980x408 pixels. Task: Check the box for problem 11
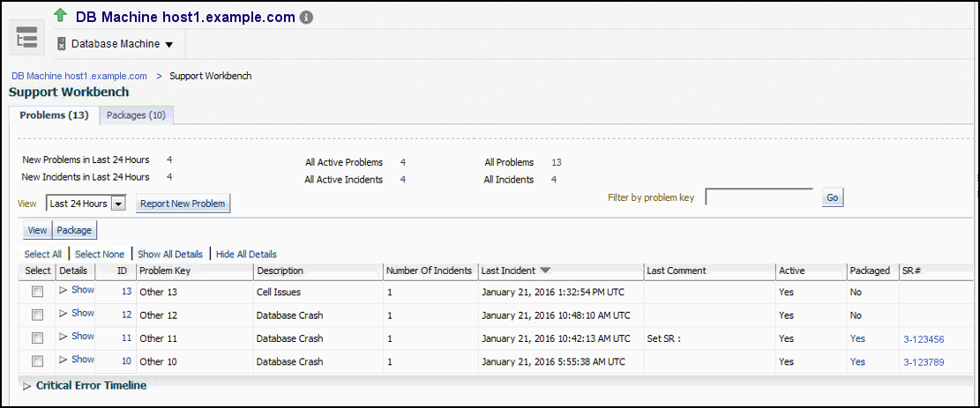click(x=37, y=338)
